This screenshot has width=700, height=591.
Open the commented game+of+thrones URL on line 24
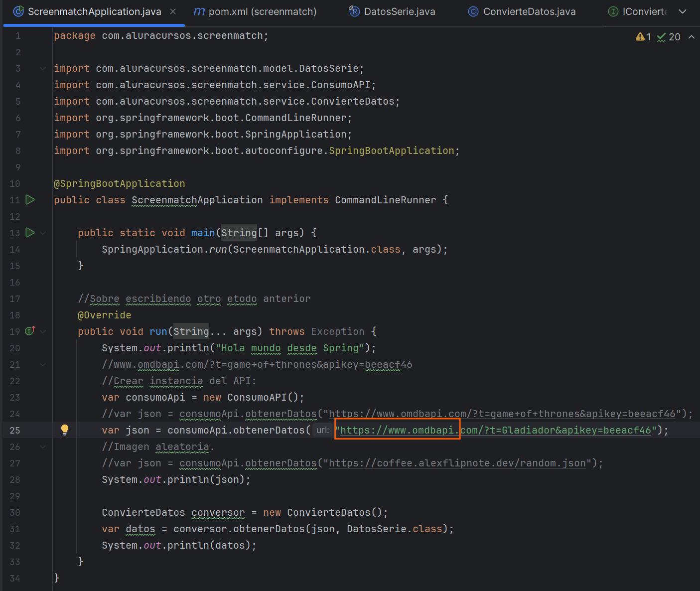point(502,414)
